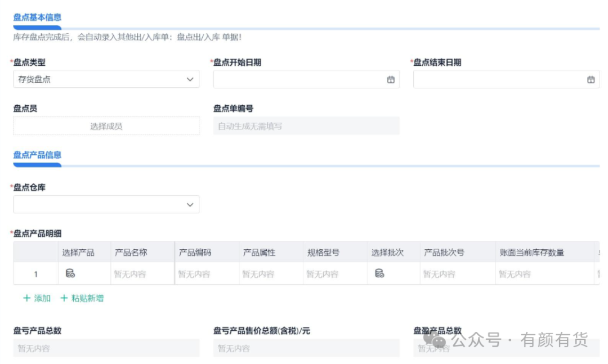
Task: Focus the 盘点开始日期 date field
Action: 298,80
